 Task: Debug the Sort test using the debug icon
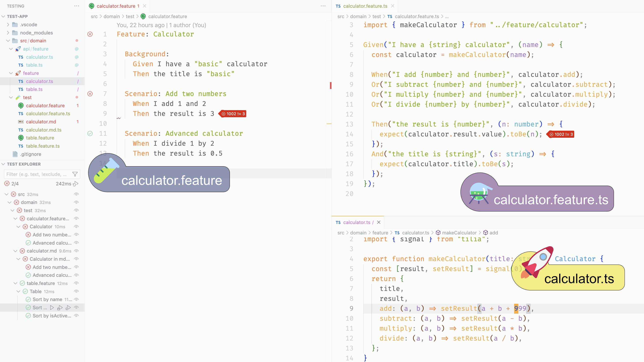60,307
